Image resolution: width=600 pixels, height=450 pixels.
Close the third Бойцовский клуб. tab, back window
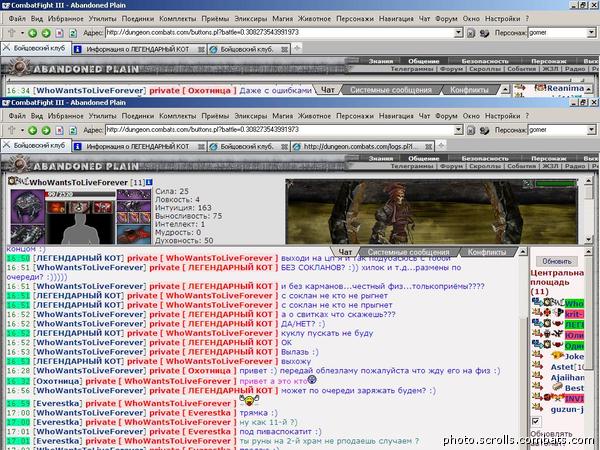[284, 49]
